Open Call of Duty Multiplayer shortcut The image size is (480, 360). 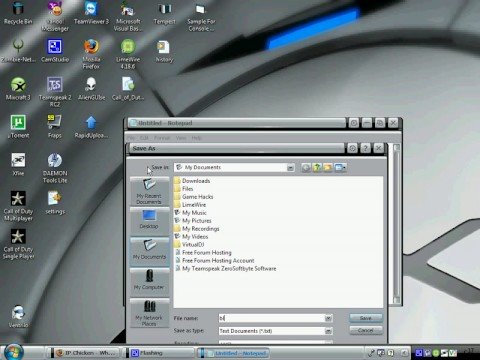18,206
